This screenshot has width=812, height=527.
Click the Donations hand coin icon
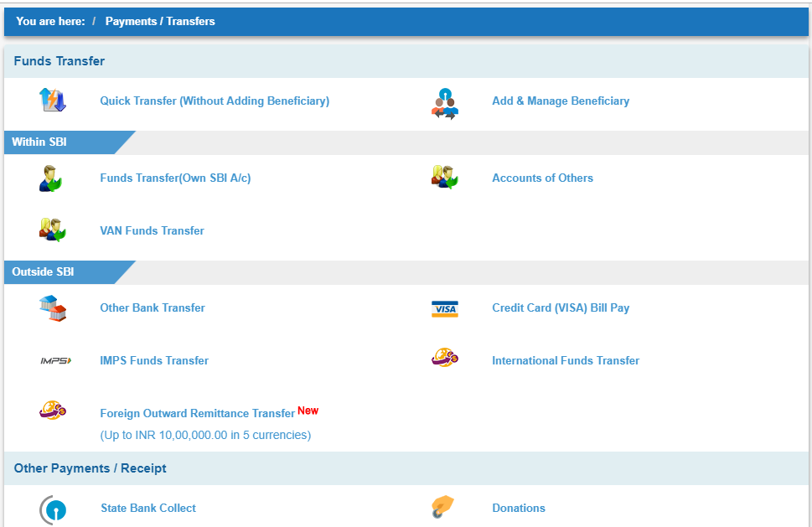[442, 507]
